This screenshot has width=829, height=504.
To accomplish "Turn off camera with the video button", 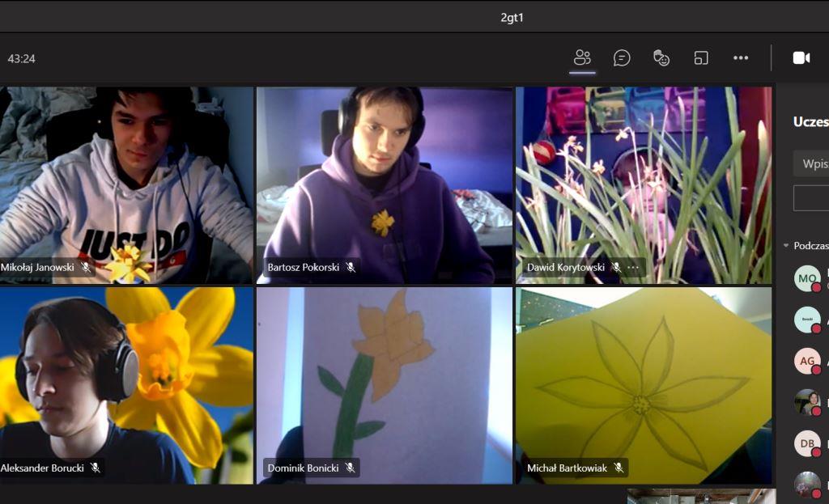I will click(x=801, y=57).
